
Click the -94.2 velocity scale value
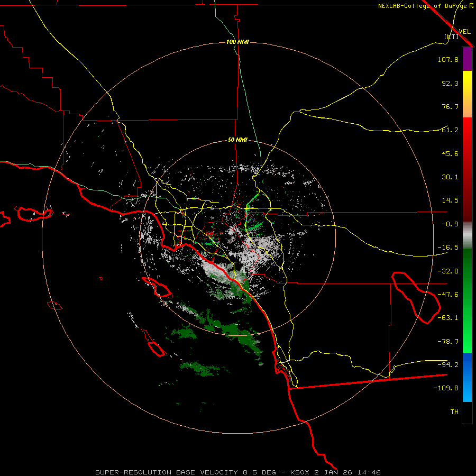click(x=448, y=365)
